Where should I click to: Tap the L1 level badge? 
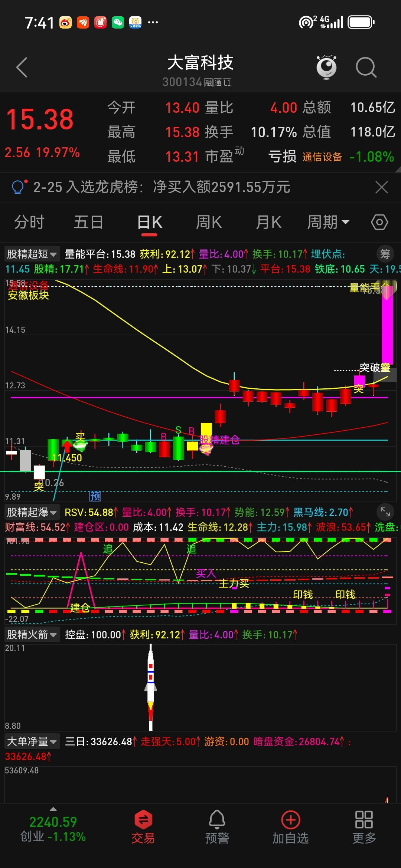(x=227, y=83)
